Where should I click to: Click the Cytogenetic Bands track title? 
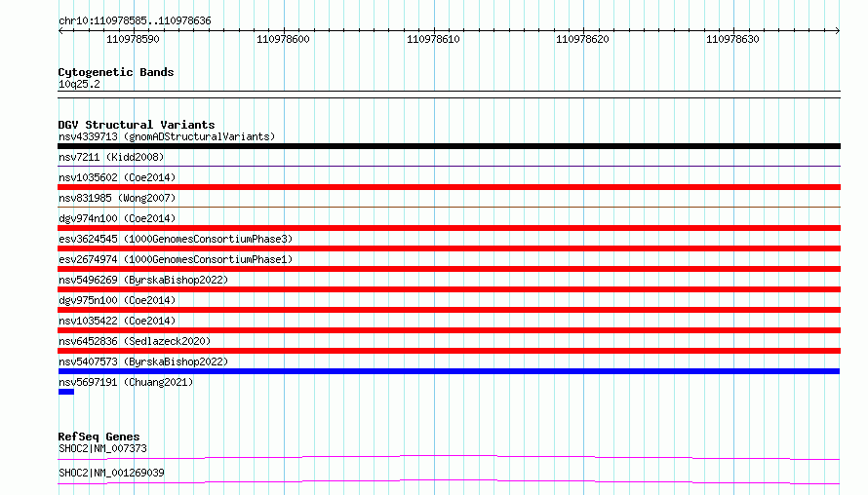tap(116, 72)
